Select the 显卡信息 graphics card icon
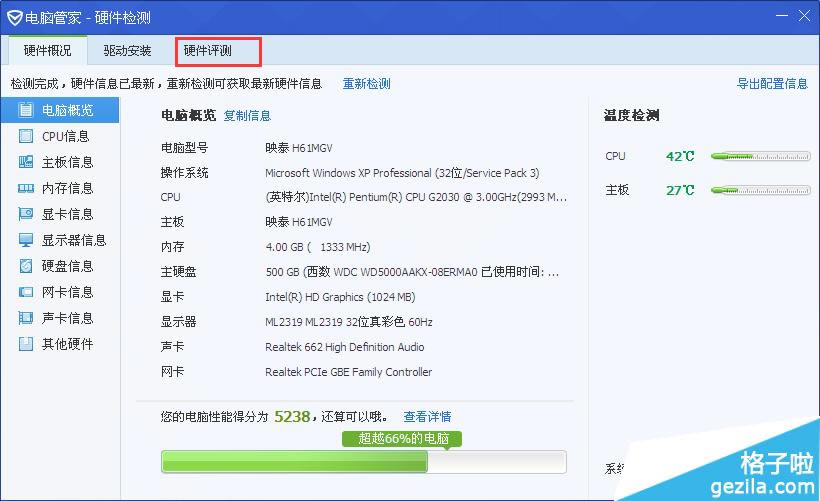Image resolution: width=820 pixels, height=501 pixels. click(25, 214)
